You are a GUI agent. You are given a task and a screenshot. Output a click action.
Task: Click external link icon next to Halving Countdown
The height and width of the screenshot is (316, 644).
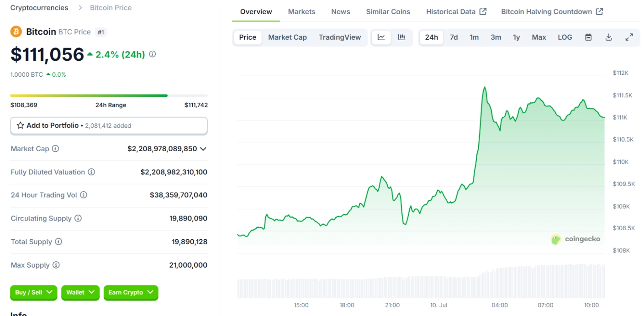[599, 11]
